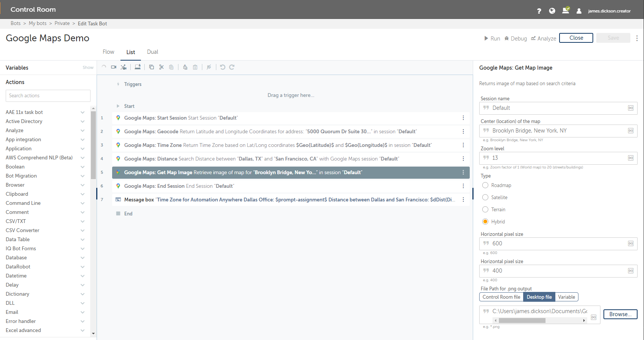Click the Redo arrow icon

point(232,67)
